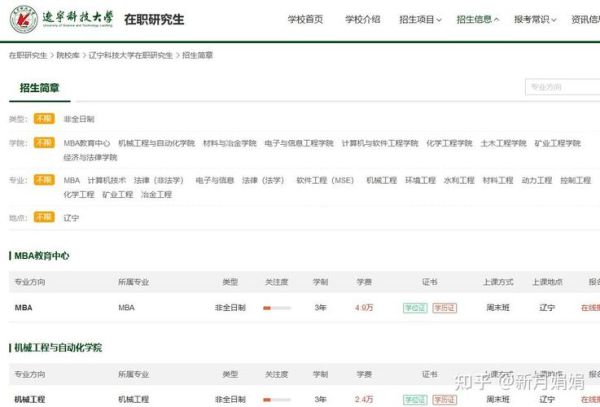Viewport: 600px width, 407px height.
Task: Click the 关注度 bar in 机械工程 row
Action: click(x=277, y=400)
